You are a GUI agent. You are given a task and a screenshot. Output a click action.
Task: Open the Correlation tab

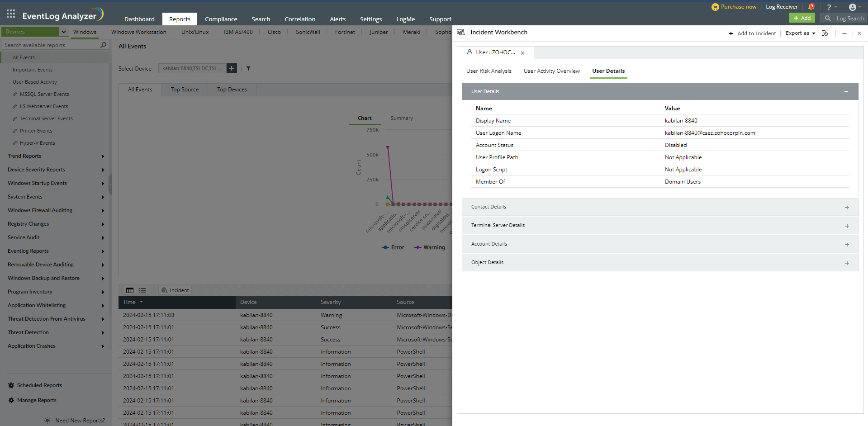(300, 19)
